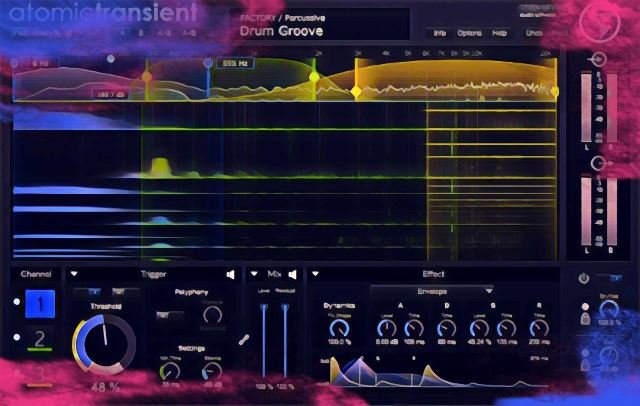Collapse the Effect section arrow

click(x=314, y=274)
